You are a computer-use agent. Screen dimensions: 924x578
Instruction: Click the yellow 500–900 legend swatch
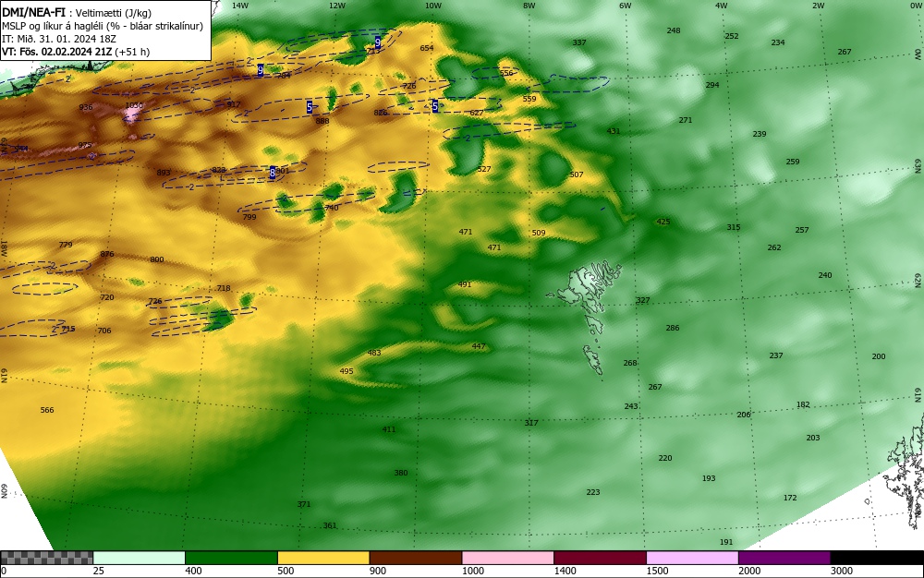click(323, 558)
